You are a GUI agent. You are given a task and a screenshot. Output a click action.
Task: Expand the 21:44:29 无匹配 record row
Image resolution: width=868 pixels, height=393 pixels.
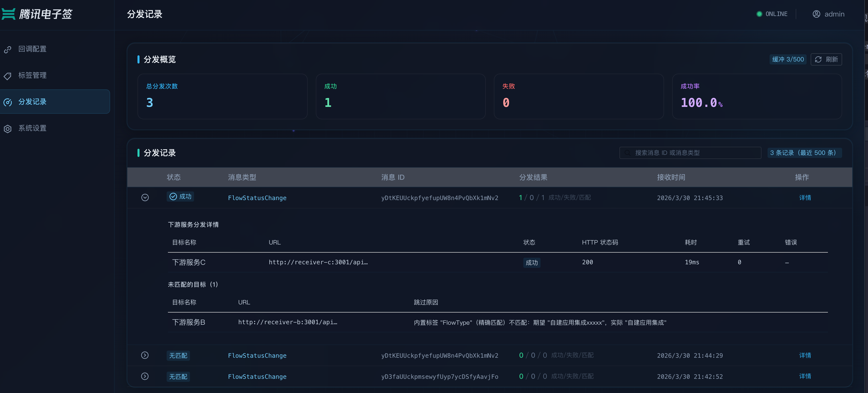(x=145, y=355)
